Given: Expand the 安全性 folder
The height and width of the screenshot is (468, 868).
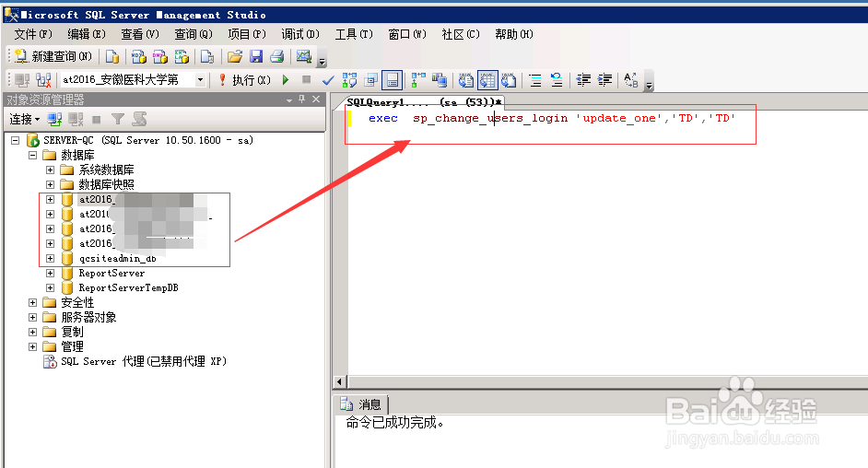Looking at the screenshot, I should coord(32,302).
